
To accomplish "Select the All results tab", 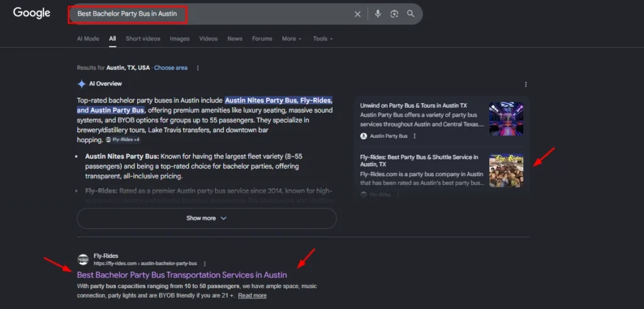I will tap(113, 38).
